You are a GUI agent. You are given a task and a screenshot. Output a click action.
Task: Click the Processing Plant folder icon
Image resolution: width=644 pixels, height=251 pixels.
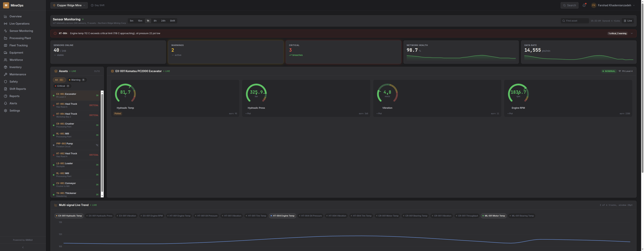[x=6, y=38]
